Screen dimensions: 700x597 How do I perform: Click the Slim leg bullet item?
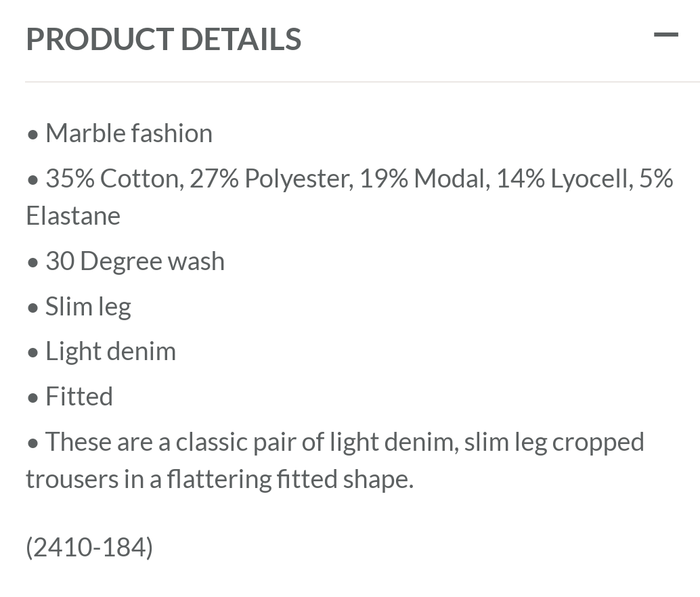(x=88, y=306)
